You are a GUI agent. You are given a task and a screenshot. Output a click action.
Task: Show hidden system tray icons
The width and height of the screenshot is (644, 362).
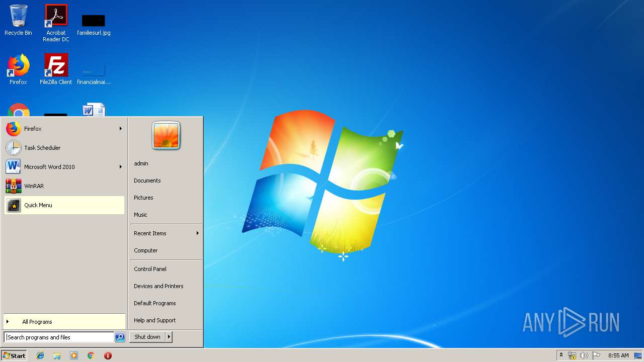pyautogui.click(x=561, y=355)
